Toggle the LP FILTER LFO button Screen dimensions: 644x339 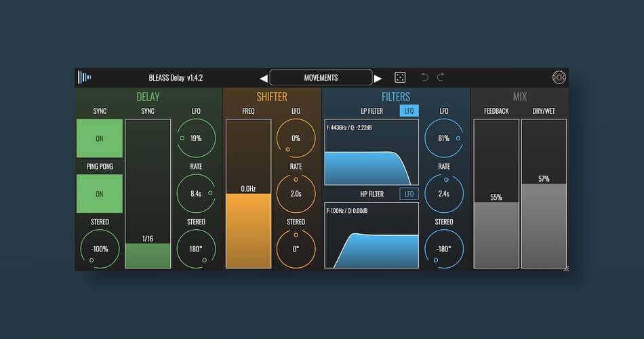click(409, 111)
